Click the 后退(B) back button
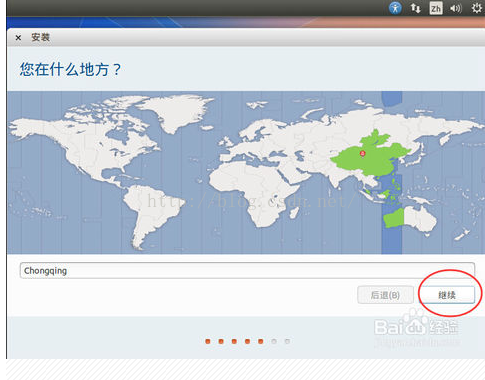Screen dimensions: 485x380 coord(385,295)
